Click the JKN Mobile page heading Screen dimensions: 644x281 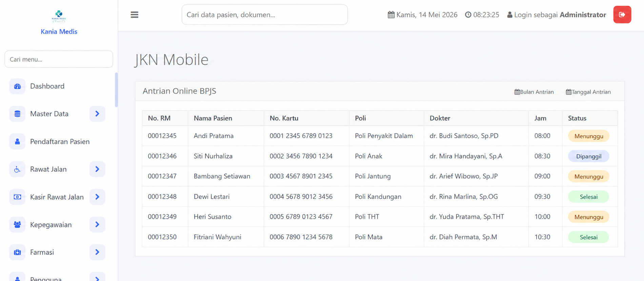[x=172, y=60]
